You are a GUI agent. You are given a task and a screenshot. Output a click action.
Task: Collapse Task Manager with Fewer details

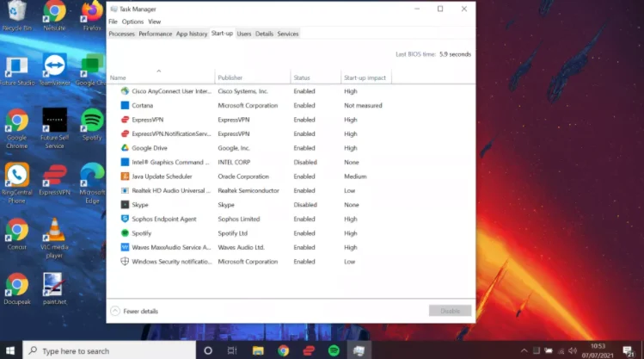point(134,312)
